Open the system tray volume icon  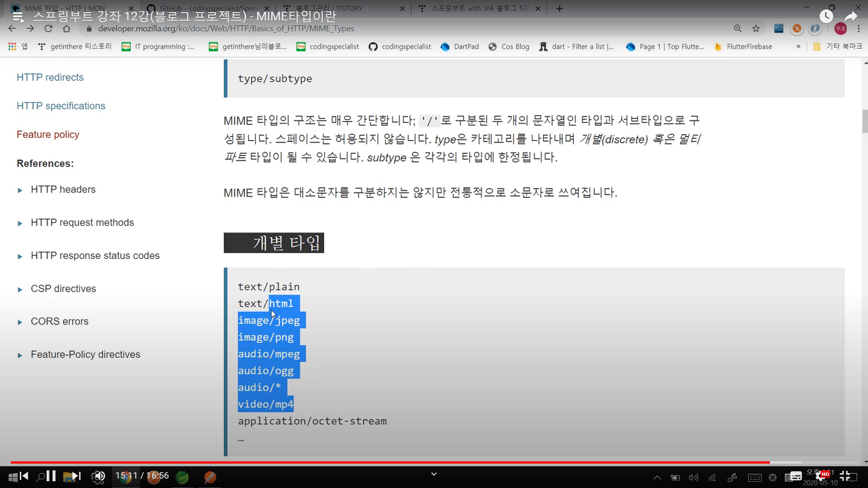coord(694,478)
